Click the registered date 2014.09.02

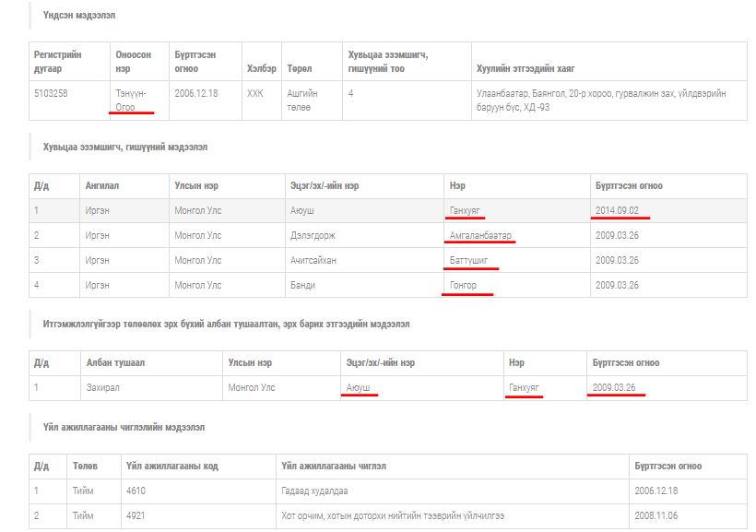617,210
